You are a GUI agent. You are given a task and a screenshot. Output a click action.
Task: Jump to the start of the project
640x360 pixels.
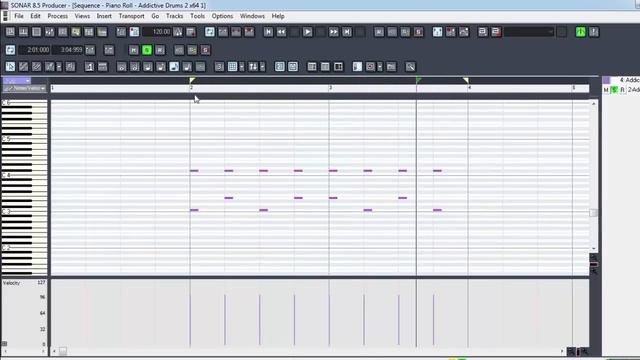coord(268,32)
